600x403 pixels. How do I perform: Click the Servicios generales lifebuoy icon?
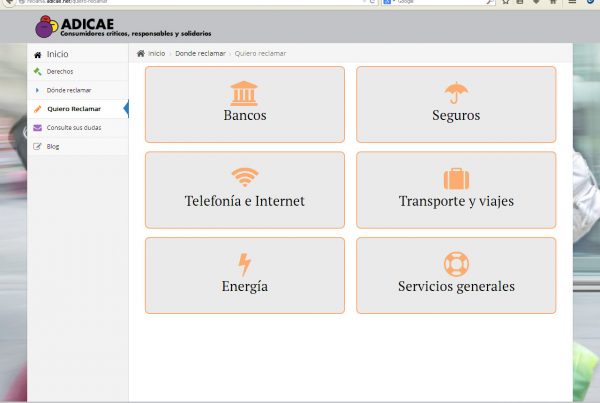(x=455, y=264)
